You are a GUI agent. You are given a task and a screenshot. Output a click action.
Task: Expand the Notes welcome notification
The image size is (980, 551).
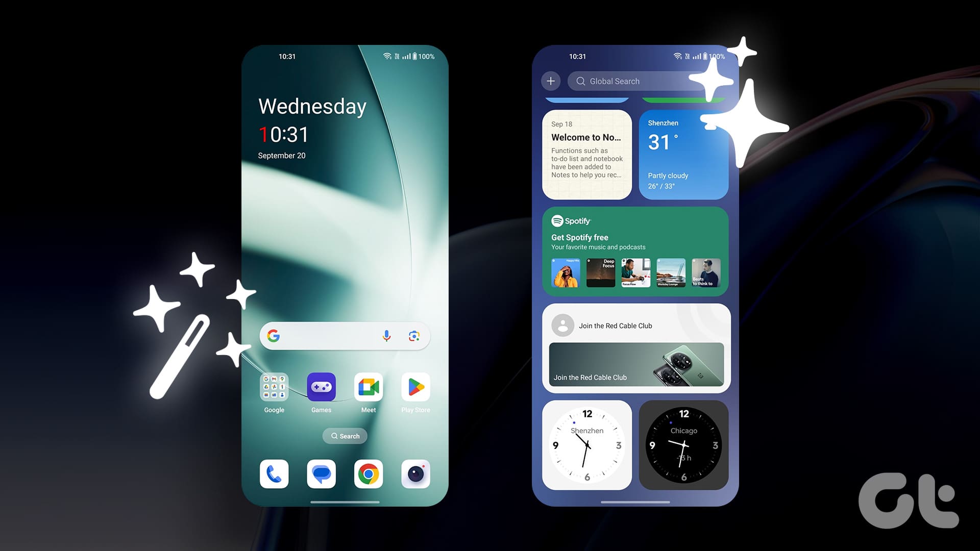pos(587,154)
